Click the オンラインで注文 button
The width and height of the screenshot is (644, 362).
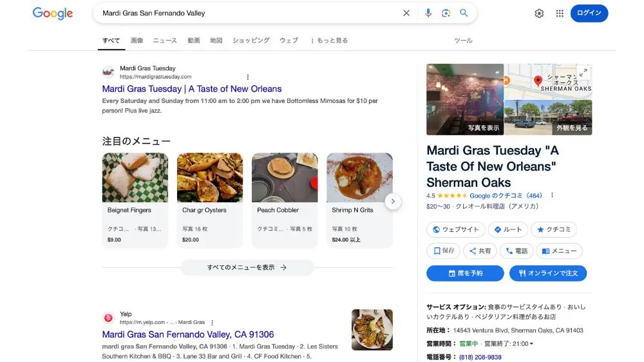(x=548, y=273)
